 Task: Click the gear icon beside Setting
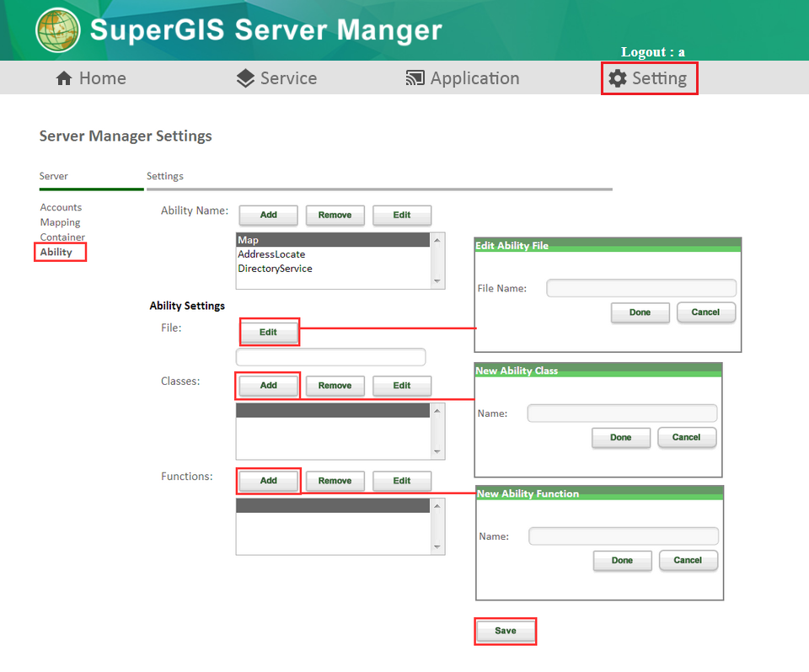[x=618, y=78]
